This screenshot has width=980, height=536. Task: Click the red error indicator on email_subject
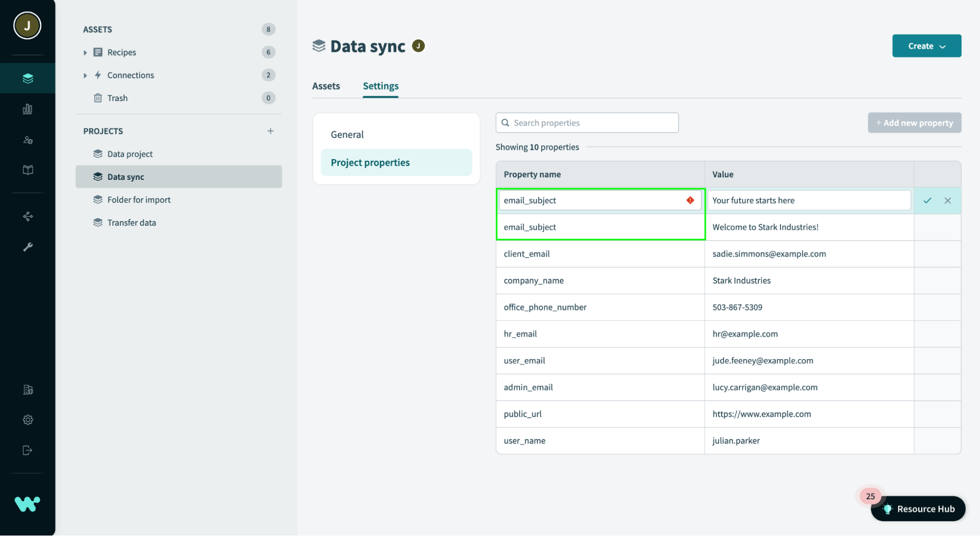point(690,200)
